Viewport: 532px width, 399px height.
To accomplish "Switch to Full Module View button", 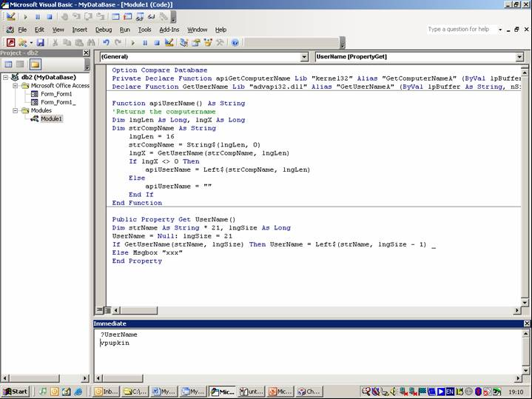I will (107, 310).
